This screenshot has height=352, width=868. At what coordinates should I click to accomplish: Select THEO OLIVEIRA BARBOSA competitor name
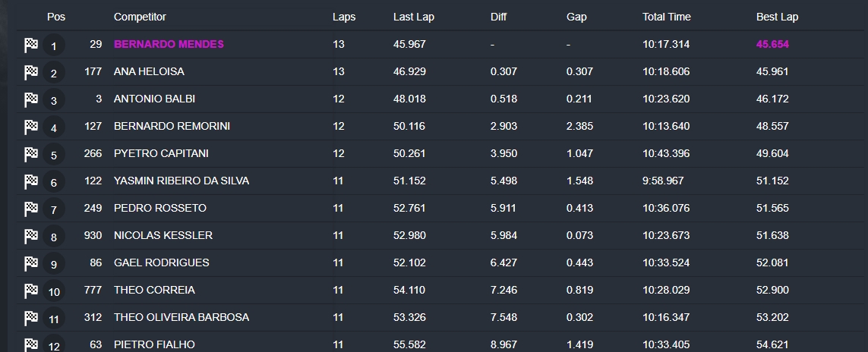(x=181, y=317)
